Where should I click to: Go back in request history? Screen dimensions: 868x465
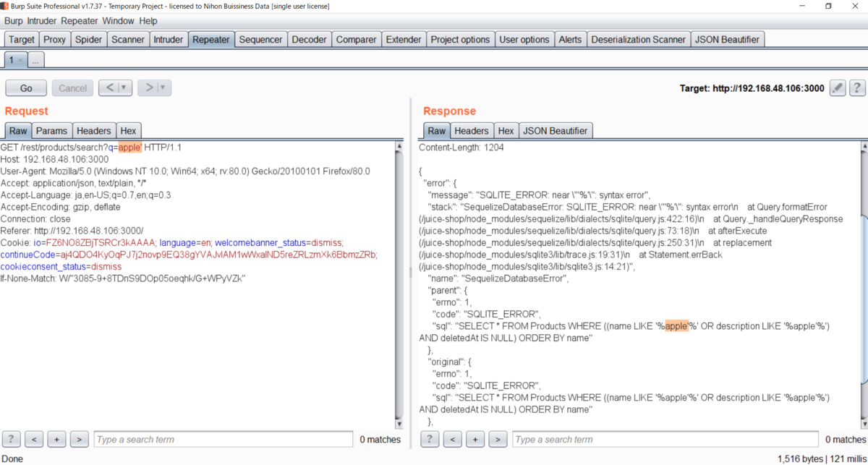[109, 88]
